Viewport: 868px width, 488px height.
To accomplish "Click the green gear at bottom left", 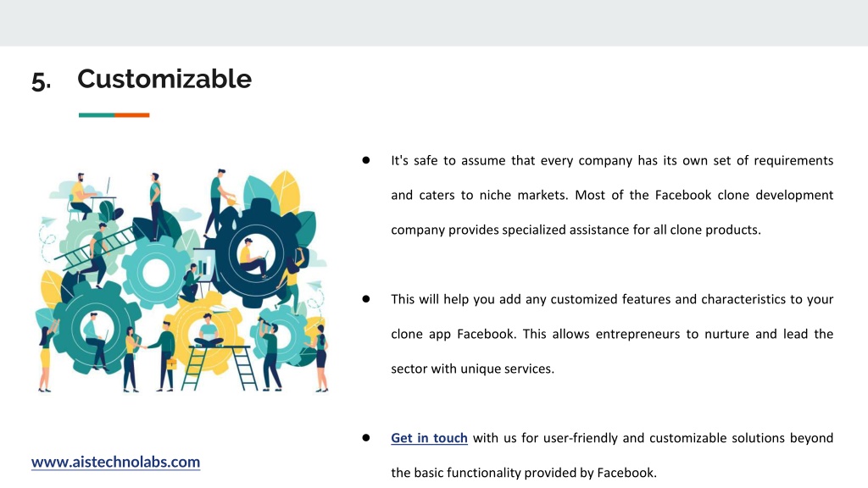I will point(95,330).
